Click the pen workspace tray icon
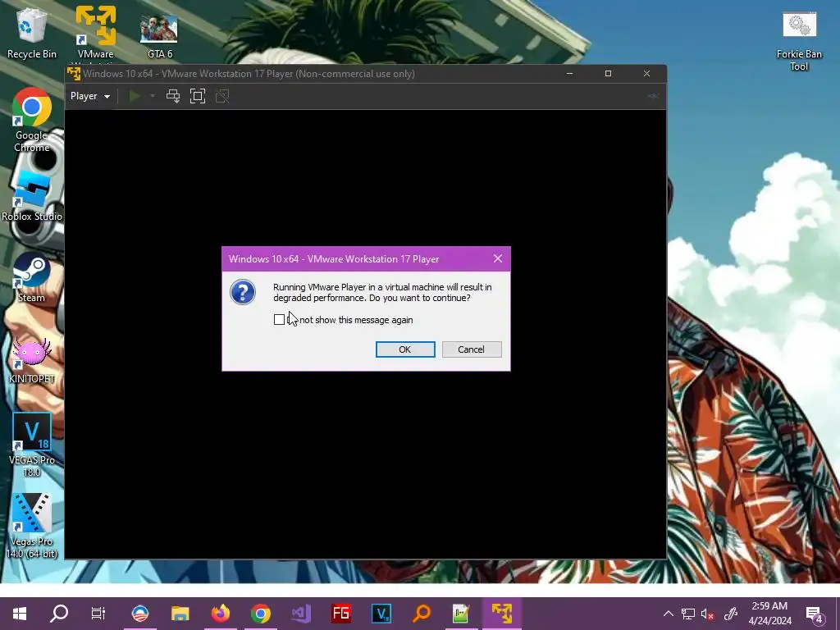The image size is (840, 630). (x=731, y=614)
